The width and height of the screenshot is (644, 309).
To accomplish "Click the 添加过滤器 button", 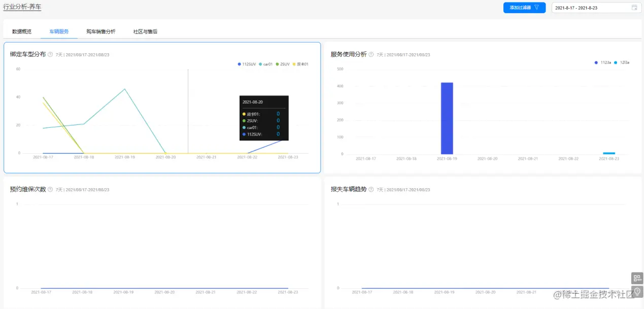I will coord(524,8).
